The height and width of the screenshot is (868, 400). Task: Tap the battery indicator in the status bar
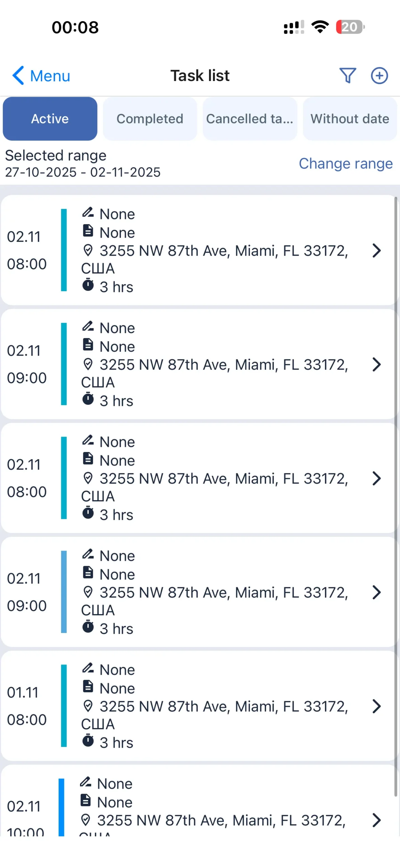350,27
